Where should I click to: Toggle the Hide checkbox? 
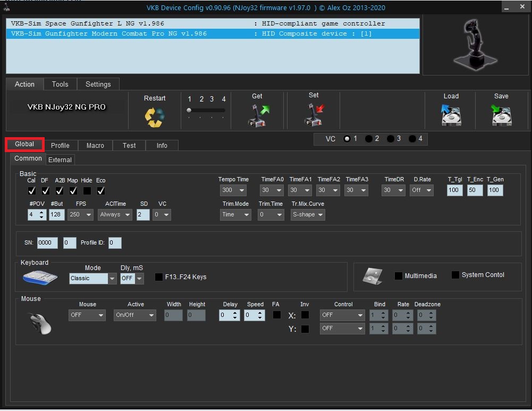click(x=87, y=190)
